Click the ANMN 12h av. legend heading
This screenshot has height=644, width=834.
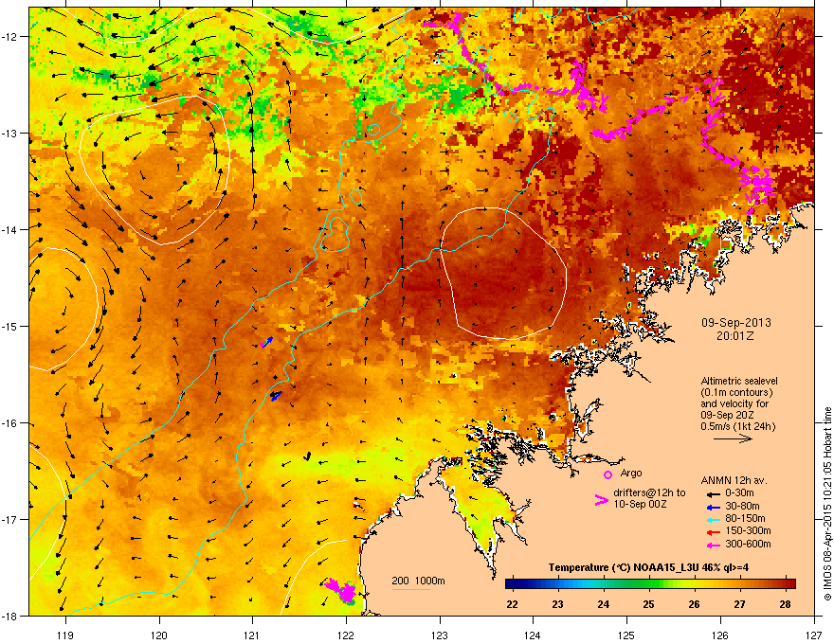click(x=734, y=480)
